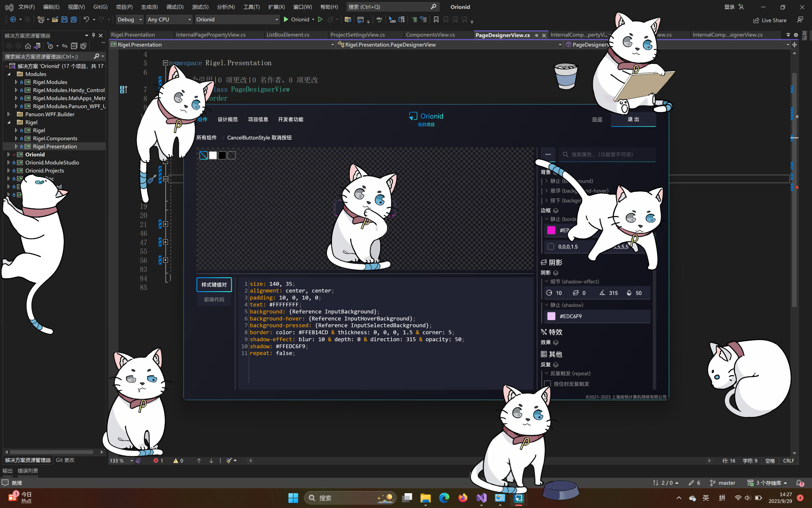Click the 前端代码 button

click(214, 299)
